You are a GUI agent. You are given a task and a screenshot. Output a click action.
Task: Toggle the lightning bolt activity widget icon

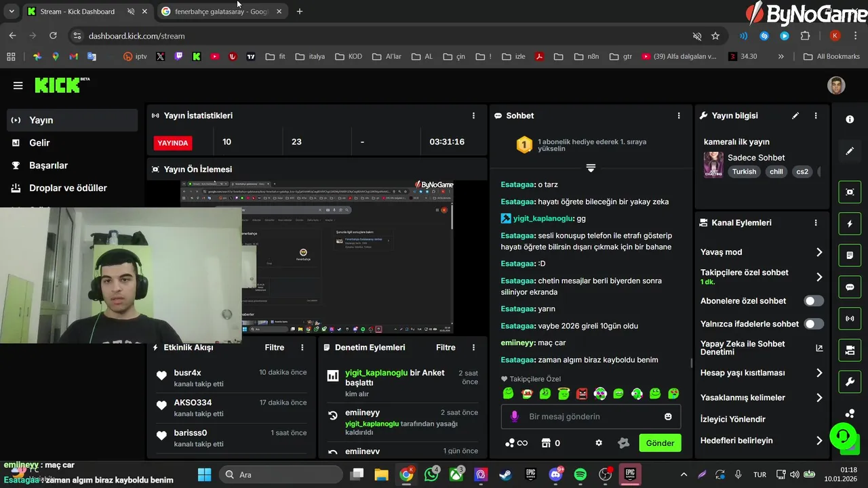pyautogui.click(x=850, y=224)
